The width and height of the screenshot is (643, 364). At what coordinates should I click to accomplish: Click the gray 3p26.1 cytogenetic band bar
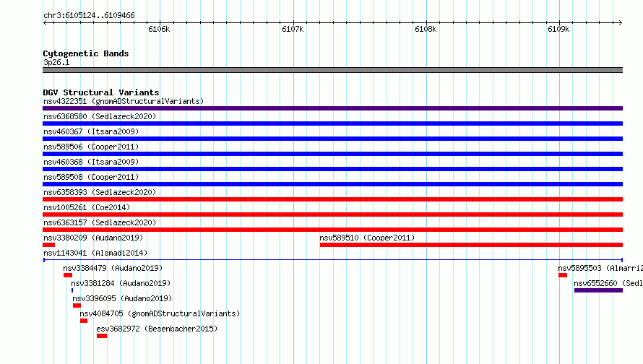332,70
